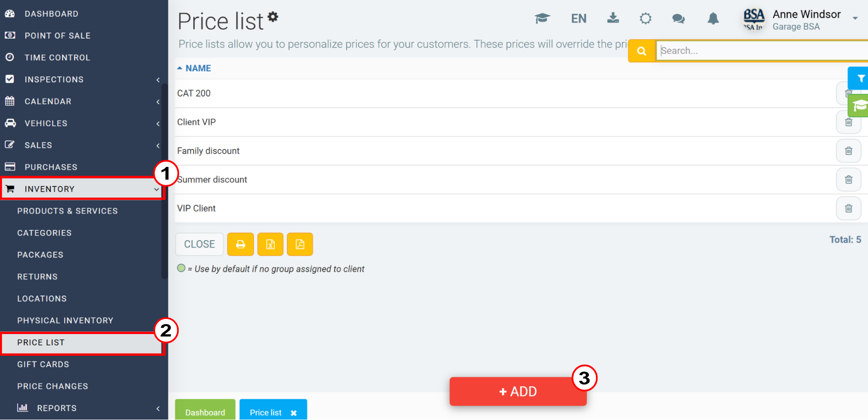Click the yellow search magnifier button

(x=641, y=51)
